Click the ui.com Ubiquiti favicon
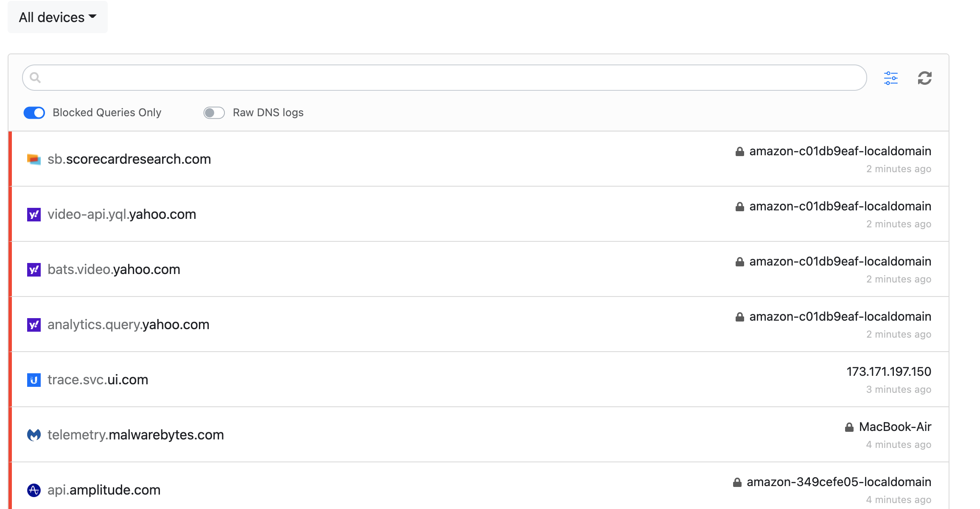The width and height of the screenshot is (980, 509). (34, 380)
